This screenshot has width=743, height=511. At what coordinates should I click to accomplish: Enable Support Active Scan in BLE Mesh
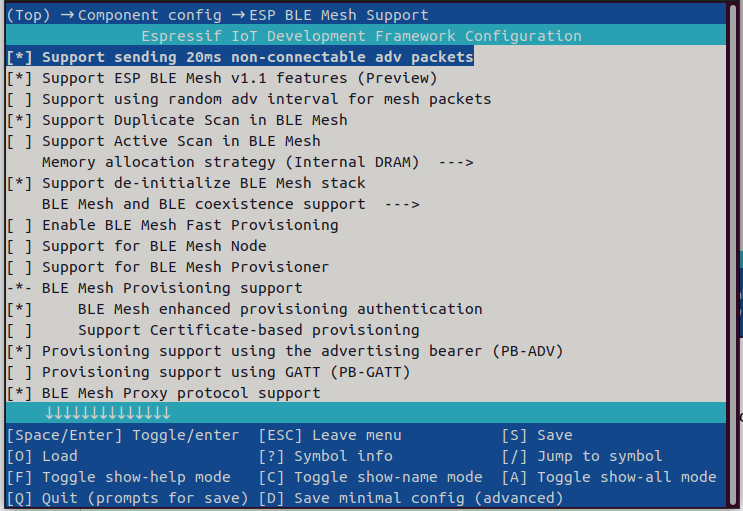click(19, 141)
